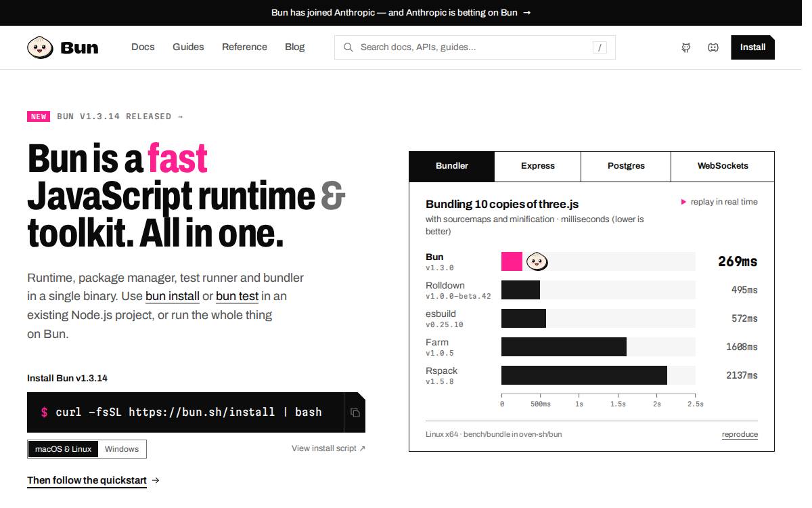Open the Discord icon link

tap(713, 47)
